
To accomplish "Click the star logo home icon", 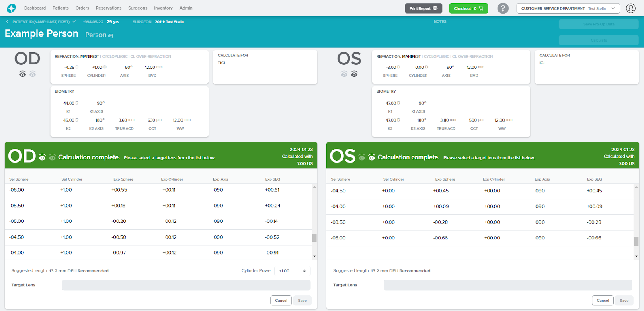I will [x=11, y=8].
